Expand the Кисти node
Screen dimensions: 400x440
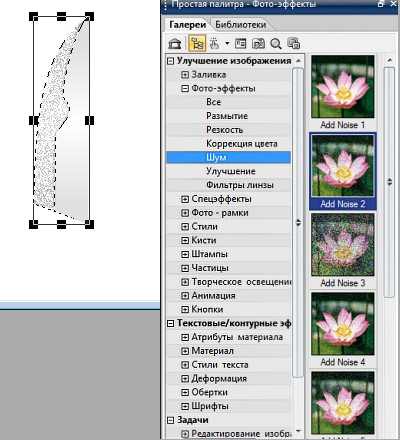(x=185, y=240)
